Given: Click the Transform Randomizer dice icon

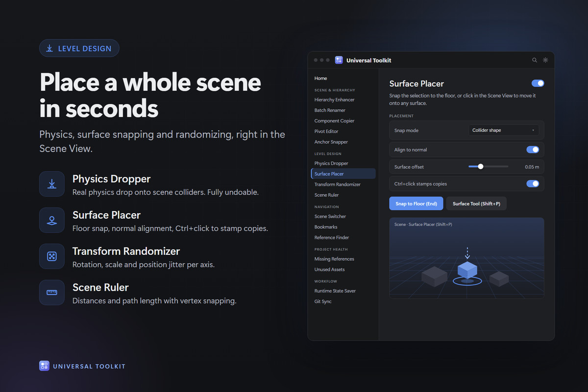Looking at the screenshot, I should (x=52, y=256).
